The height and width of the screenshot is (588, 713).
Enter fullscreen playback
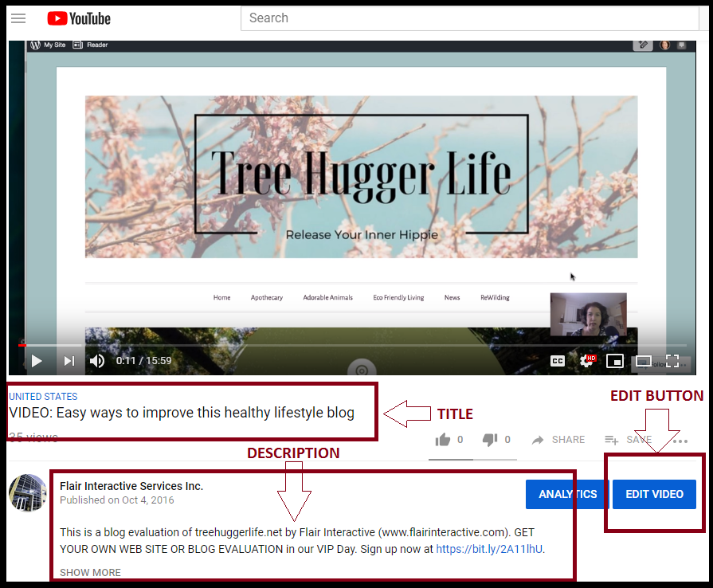pyautogui.click(x=672, y=360)
